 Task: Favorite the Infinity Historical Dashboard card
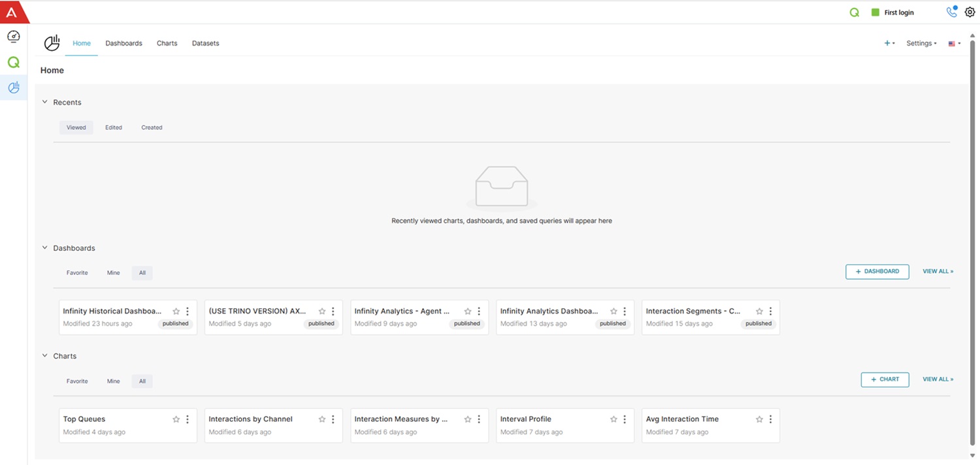click(176, 312)
